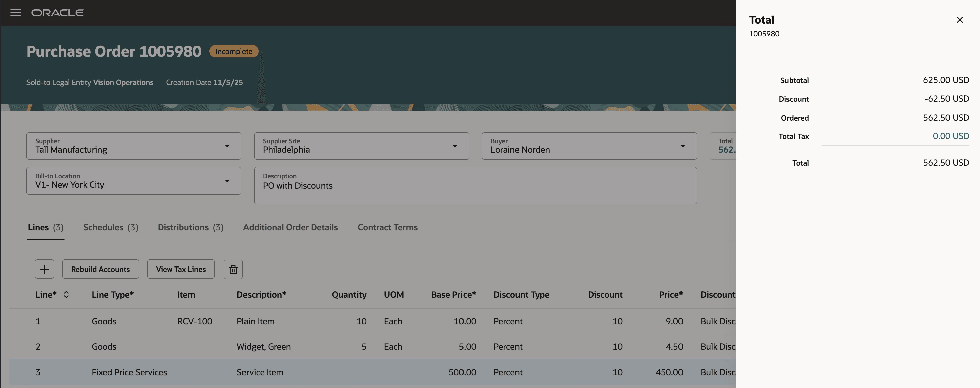Viewport: 980px width, 388px height.
Task: Click the View Tax Lines button
Action: 180,269
